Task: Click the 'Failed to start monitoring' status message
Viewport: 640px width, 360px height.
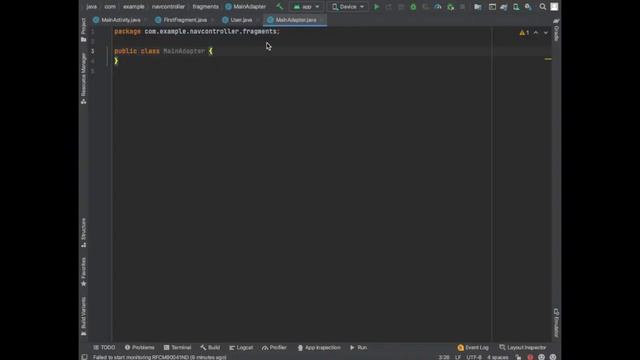Action: [x=160, y=357]
